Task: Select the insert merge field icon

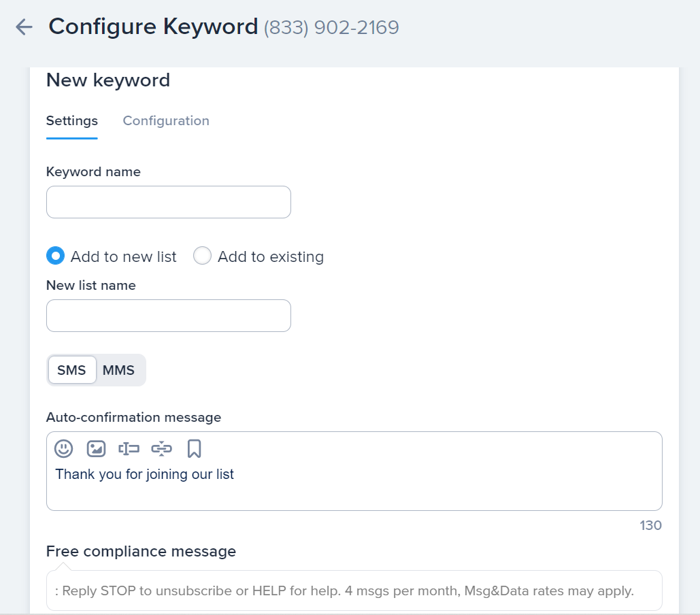Action: point(129,448)
